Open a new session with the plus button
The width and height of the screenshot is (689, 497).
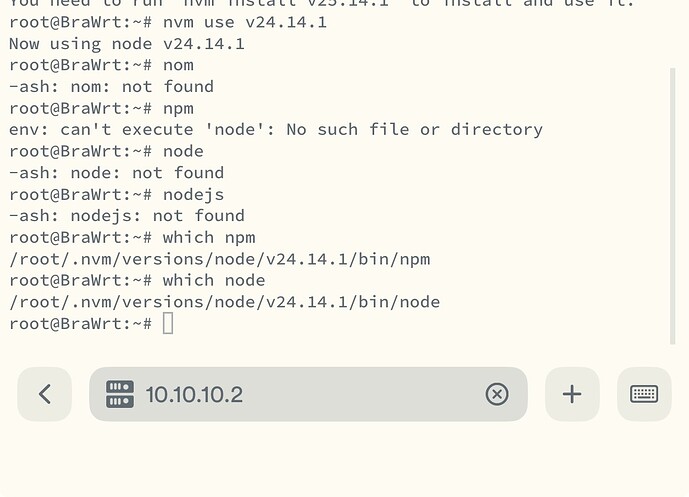point(572,394)
